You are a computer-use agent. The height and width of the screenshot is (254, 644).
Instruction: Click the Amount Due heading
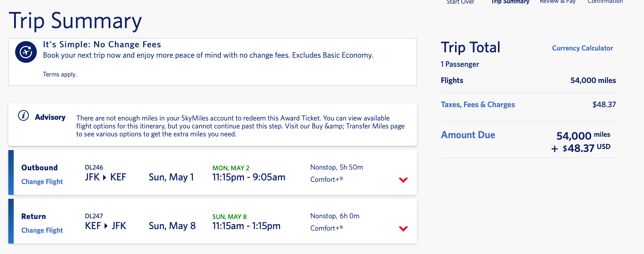pos(468,135)
